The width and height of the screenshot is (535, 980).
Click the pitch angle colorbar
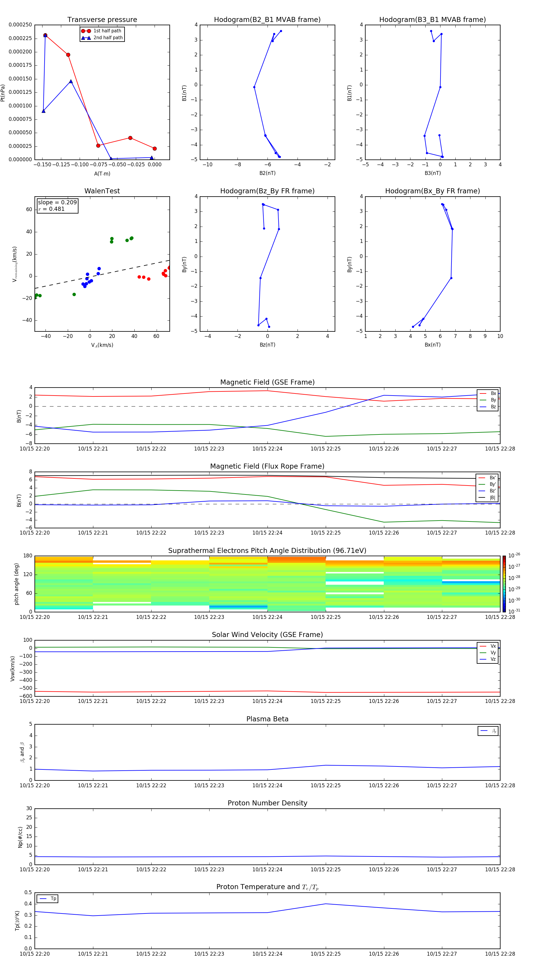pyautogui.click(x=504, y=584)
